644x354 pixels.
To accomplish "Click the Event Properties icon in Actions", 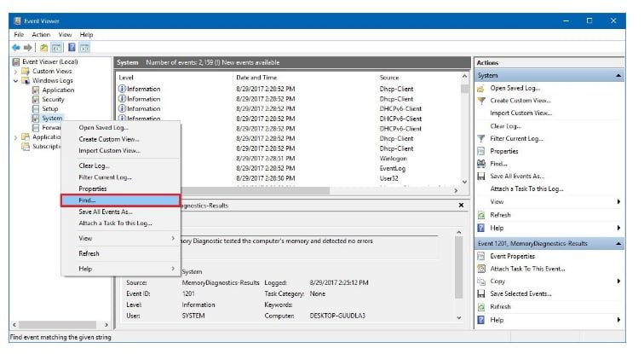I will [x=481, y=256].
